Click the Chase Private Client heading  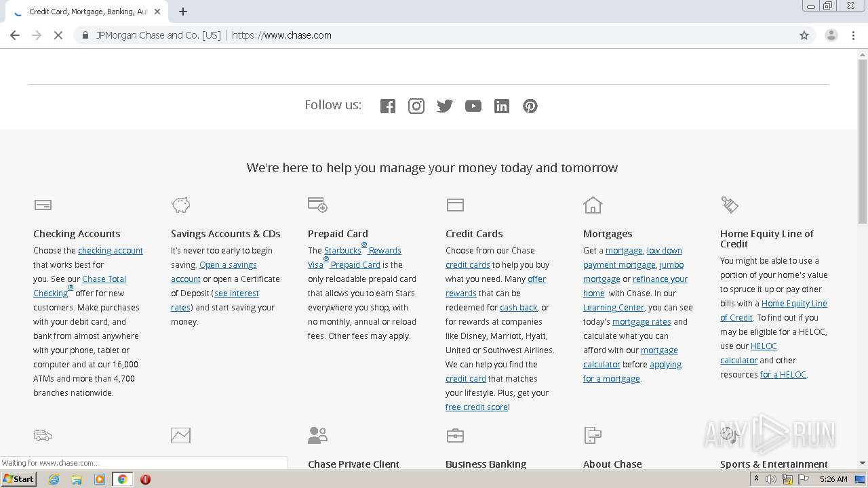pyautogui.click(x=353, y=464)
